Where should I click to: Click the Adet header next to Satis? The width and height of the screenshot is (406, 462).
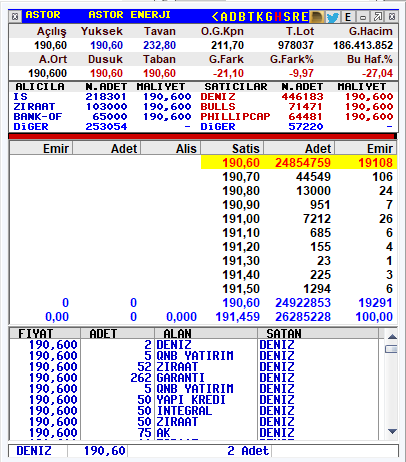[x=300, y=148]
